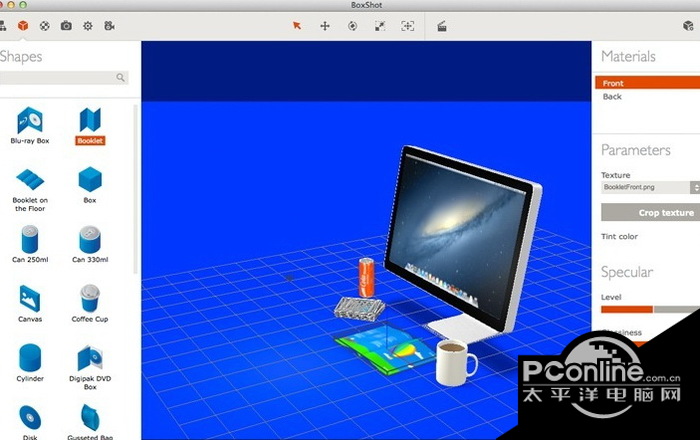The width and height of the screenshot is (700, 440).
Task: Click the "Parameters" heading
Action: click(636, 150)
